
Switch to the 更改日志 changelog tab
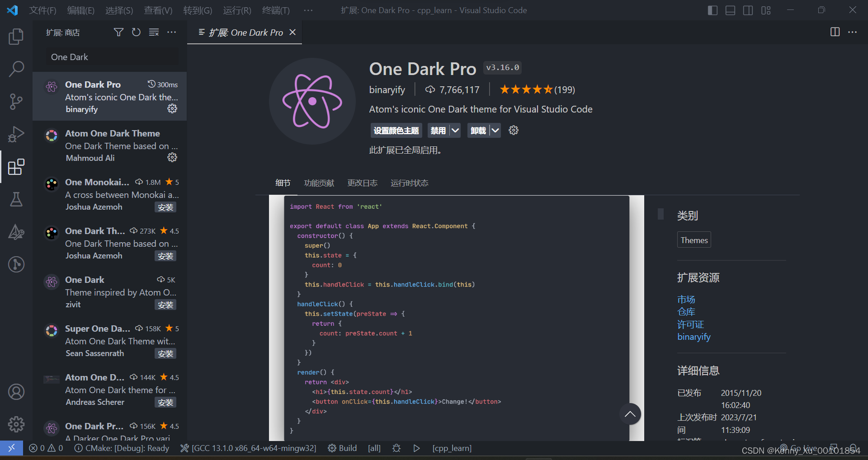(x=363, y=183)
